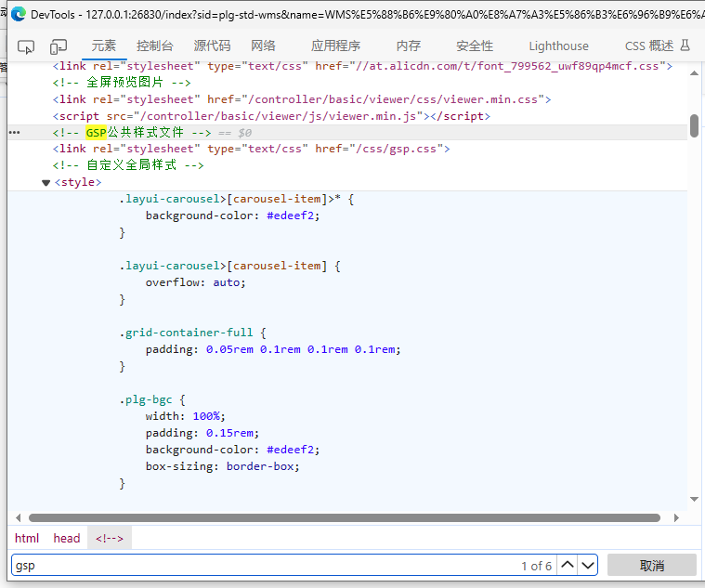
Task: Click the scroll up arrow
Action: pyautogui.click(x=694, y=72)
